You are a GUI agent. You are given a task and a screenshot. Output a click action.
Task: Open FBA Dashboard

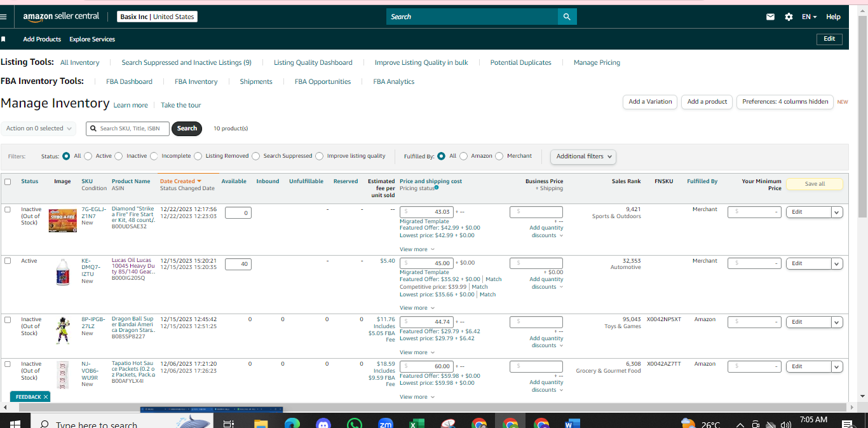[129, 82]
